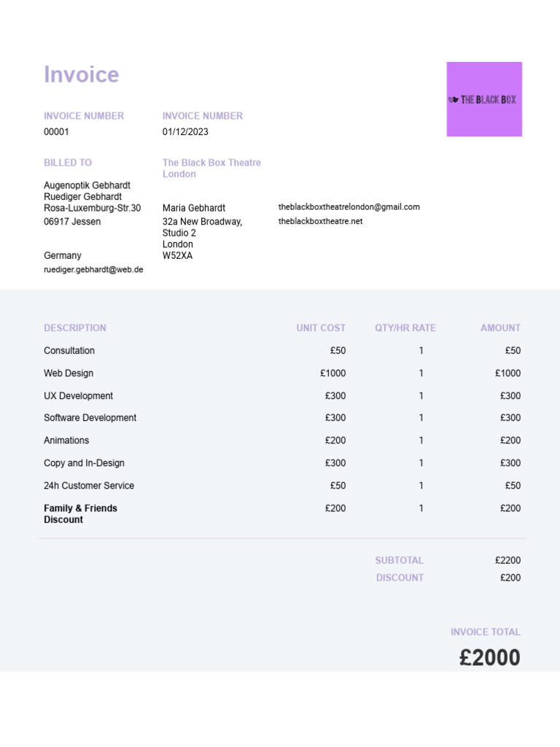Image resolution: width=560 pixels, height=747 pixels.
Task: Select the Consultation line item
Action: (x=282, y=351)
